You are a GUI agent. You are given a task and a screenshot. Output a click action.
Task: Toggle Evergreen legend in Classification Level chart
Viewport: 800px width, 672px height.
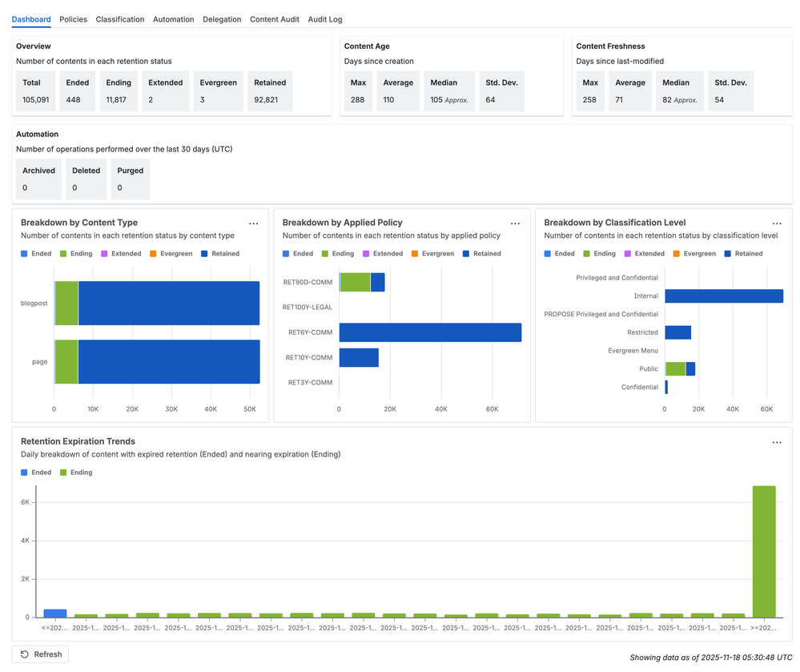pos(693,254)
